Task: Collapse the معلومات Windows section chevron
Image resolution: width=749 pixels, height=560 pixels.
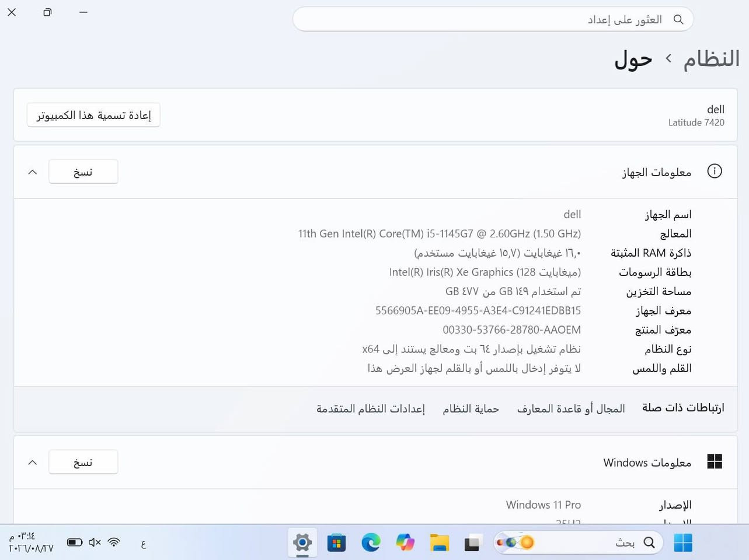Action: point(33,463)
